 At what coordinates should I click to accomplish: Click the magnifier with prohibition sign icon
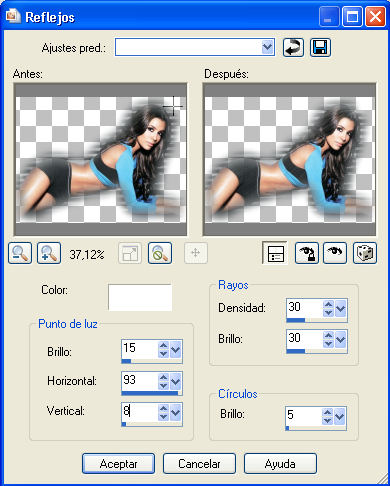(160, 253)
